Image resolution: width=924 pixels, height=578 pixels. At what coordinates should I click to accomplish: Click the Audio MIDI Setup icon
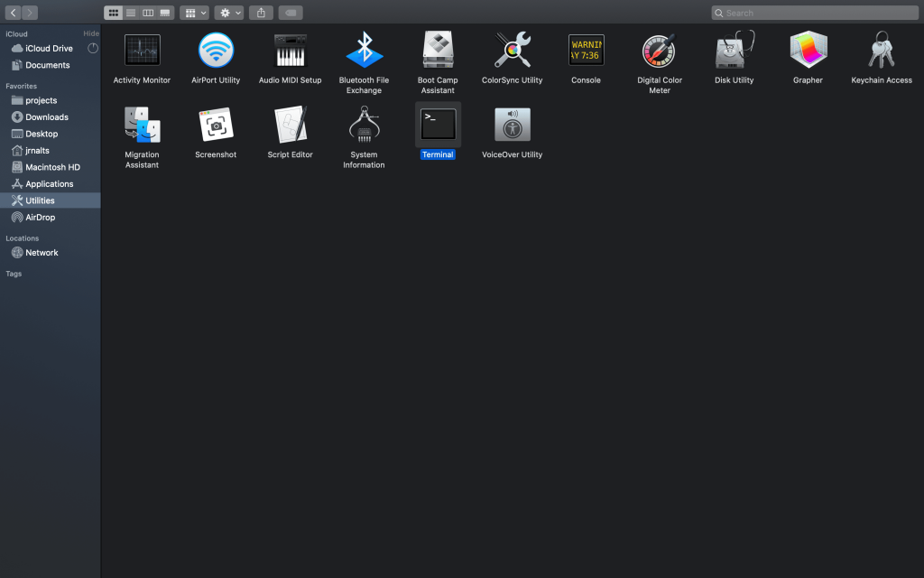[x=290, y=51]
